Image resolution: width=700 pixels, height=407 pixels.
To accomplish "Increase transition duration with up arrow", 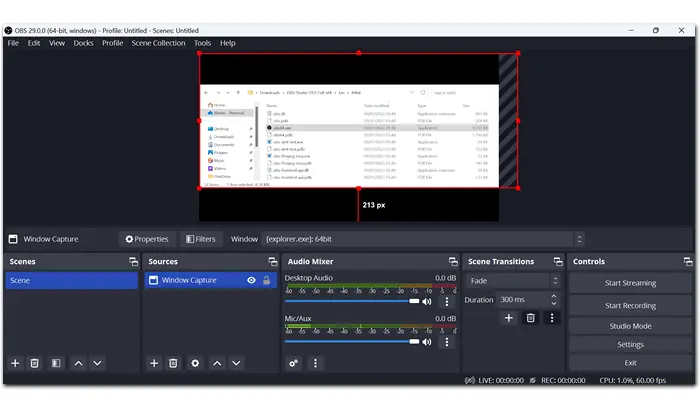I will tap(554, 296).
